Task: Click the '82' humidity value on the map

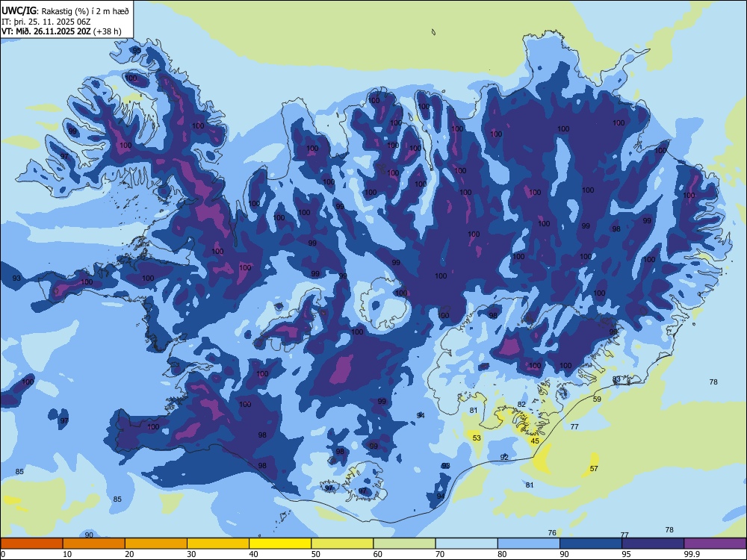Action: pyautogui.click(x=521, y=404)
